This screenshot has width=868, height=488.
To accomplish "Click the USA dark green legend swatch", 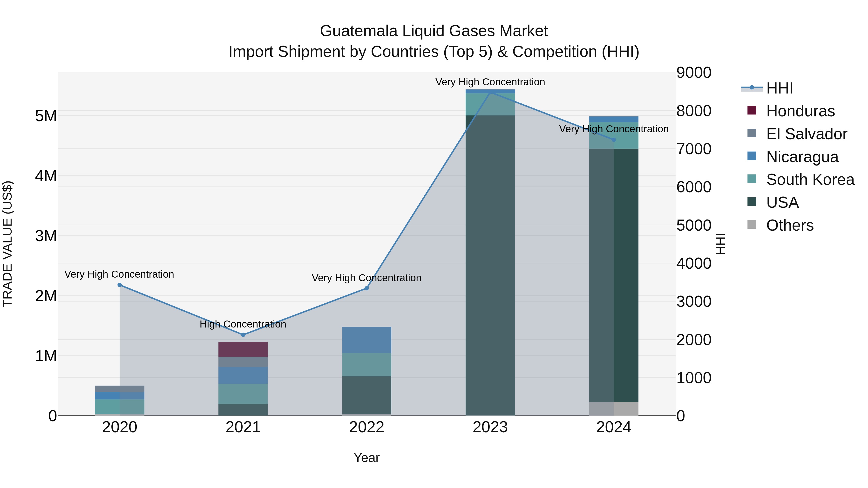I will click(752, 202).
